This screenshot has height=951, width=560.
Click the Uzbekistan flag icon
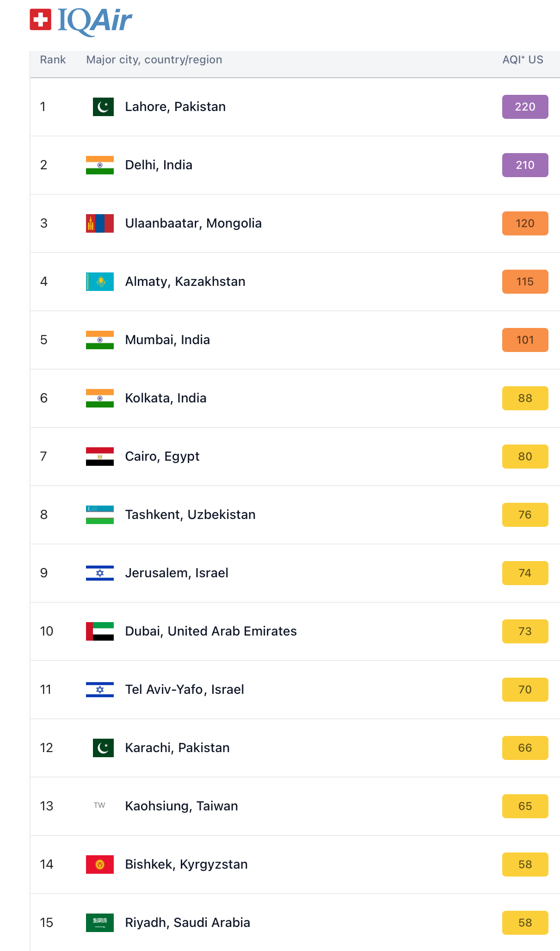coord(100,515)
